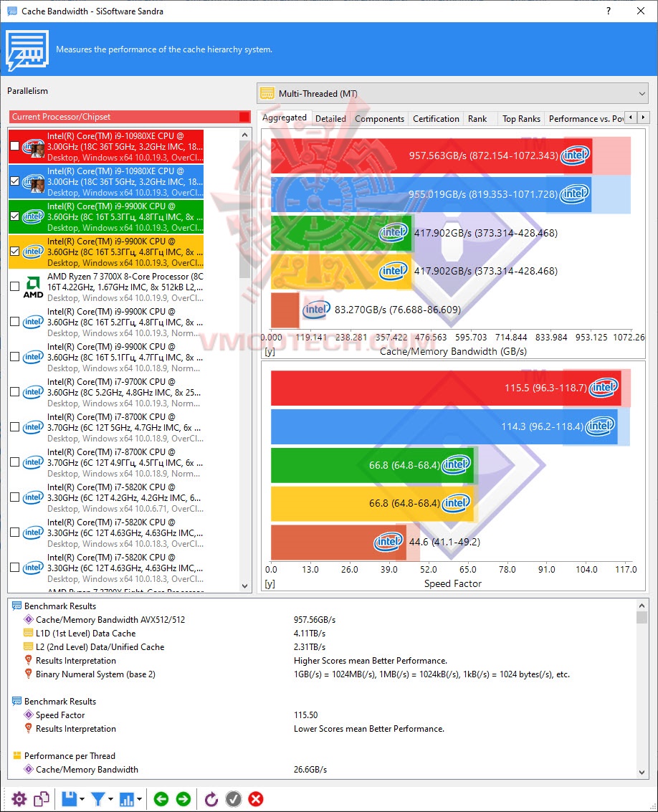Image resolution: width=658 pixels, height=812 pixels.
Task: Click the AMD logo for Ryzen 7 3700X
Action: click(33, 287)
